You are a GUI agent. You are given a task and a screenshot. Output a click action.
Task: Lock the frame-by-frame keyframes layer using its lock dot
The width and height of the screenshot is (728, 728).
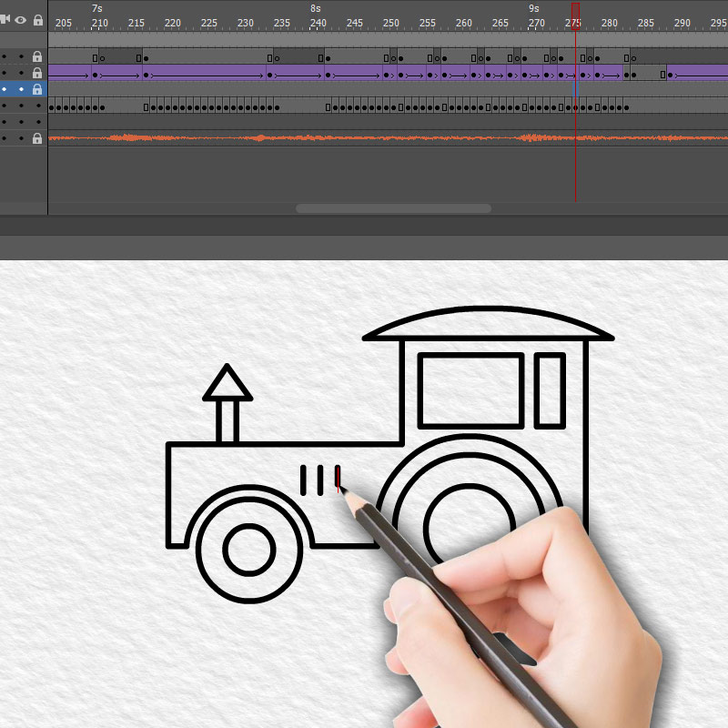(x=38, y=106)
